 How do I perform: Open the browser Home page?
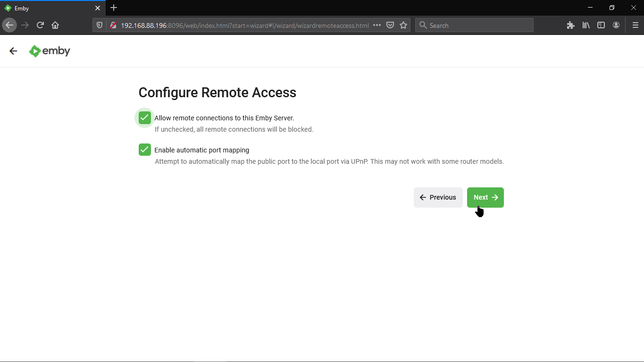coord(55,25)
